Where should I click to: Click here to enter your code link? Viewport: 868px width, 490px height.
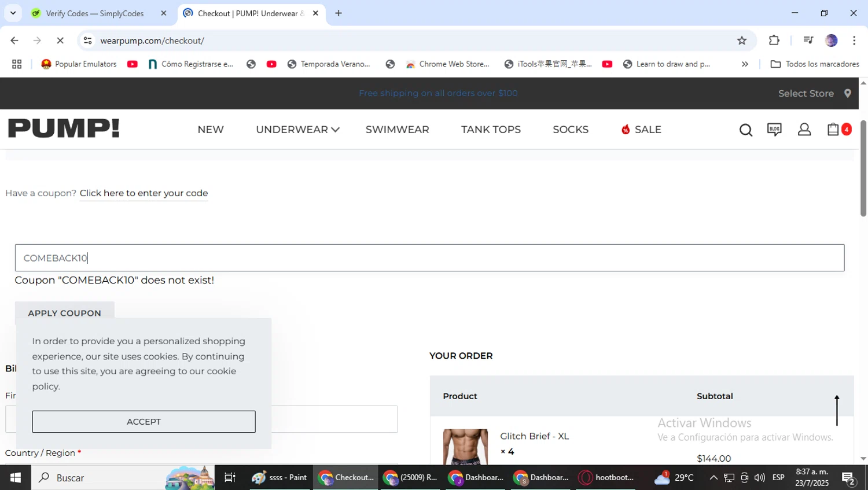click(144, 193)
